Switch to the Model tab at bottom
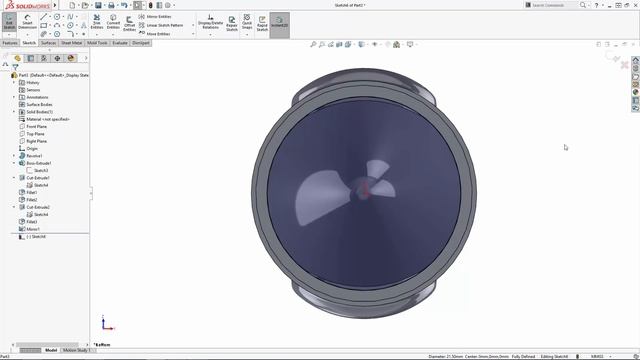Image resolution: width=640 pixels, height=360 pixels. (51, 350)
